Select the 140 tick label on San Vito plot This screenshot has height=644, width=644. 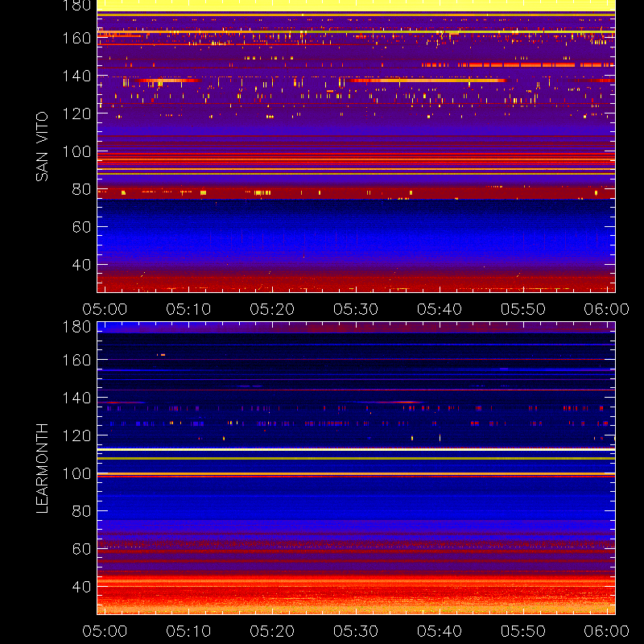tap(76, 76)
